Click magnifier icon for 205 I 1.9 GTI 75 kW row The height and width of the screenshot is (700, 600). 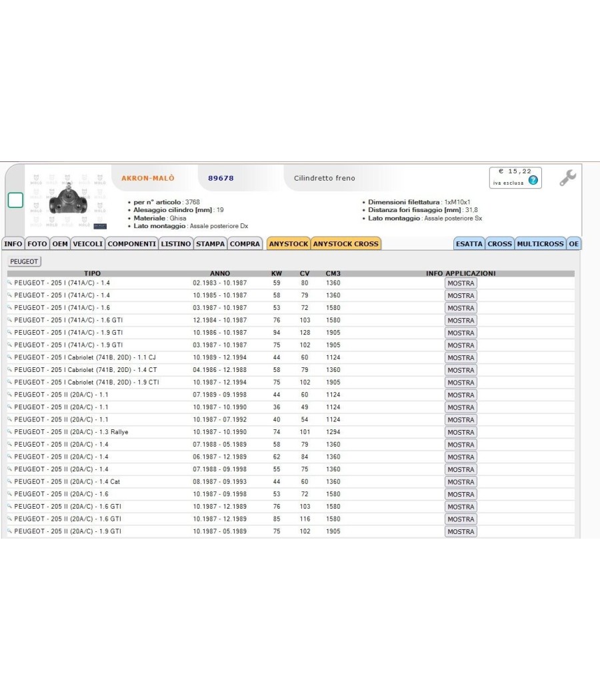[x=9, y=345]
